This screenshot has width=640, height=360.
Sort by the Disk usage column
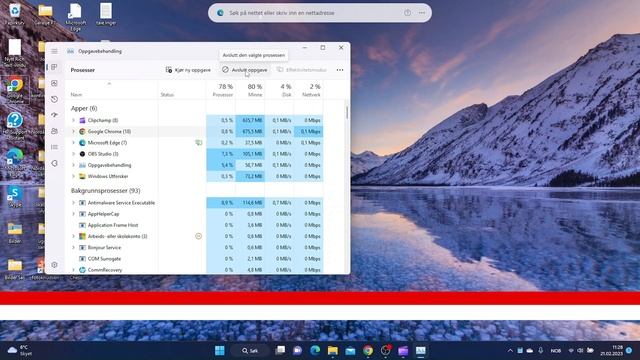coord(279,90)
